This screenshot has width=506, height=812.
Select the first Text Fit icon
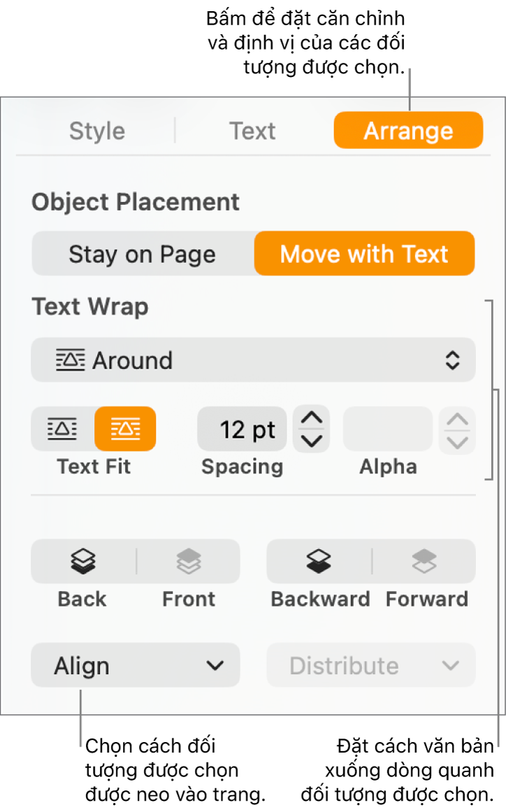[x=62, y=429]
